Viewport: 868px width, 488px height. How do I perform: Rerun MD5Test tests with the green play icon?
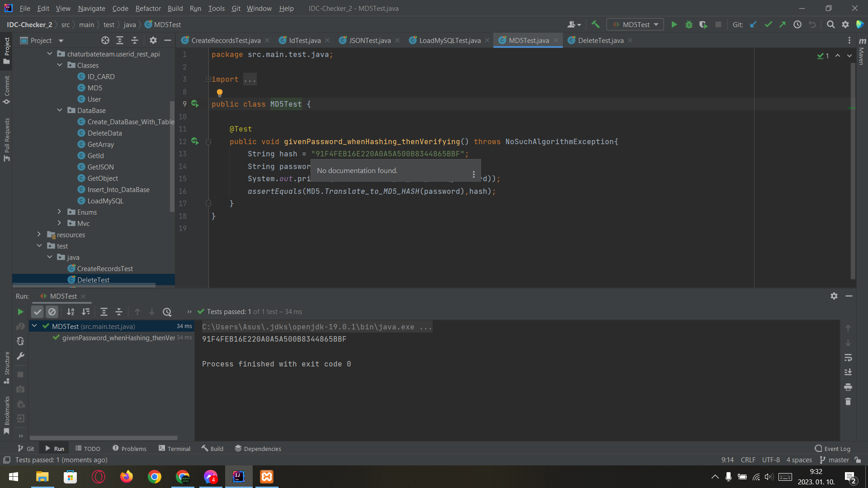point(20,312)
